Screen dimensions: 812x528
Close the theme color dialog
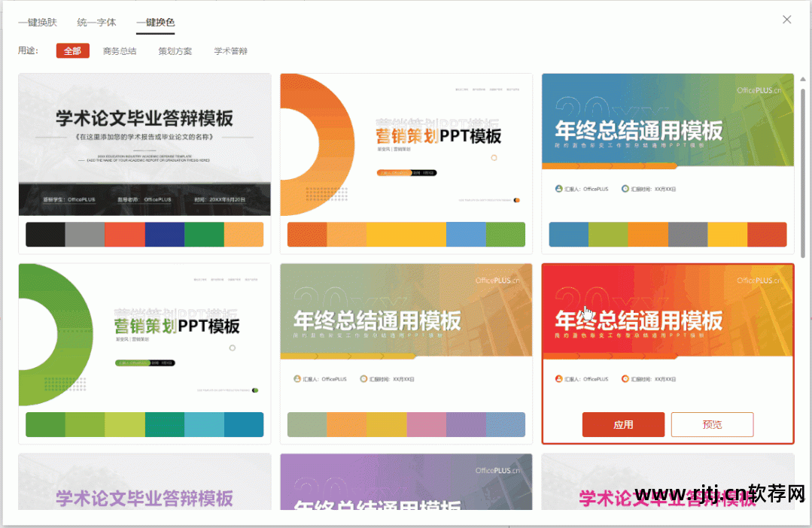click(787, 20)
